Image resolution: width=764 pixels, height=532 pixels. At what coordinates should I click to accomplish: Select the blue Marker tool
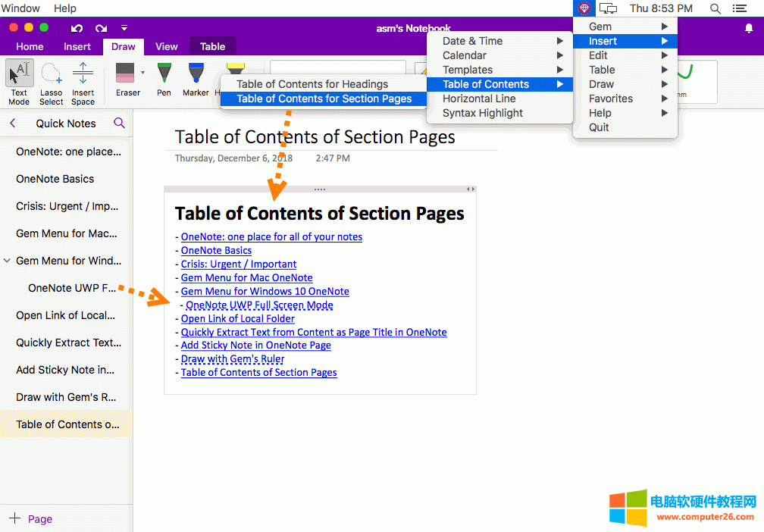point(196,79)
